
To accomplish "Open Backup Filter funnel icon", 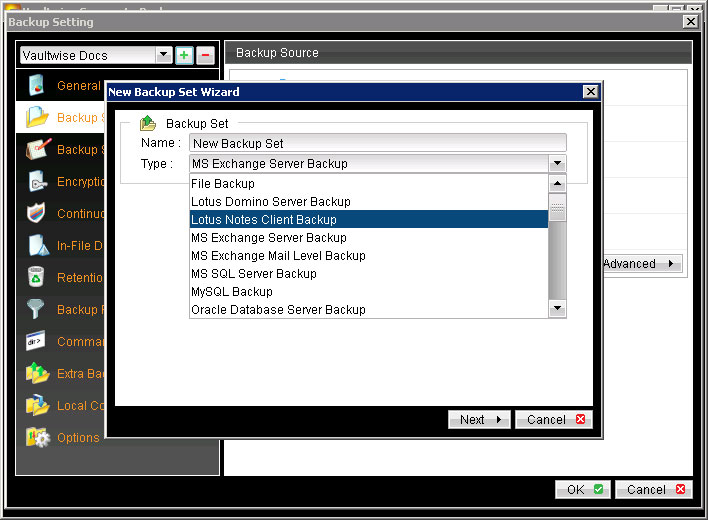I will 35,309.
